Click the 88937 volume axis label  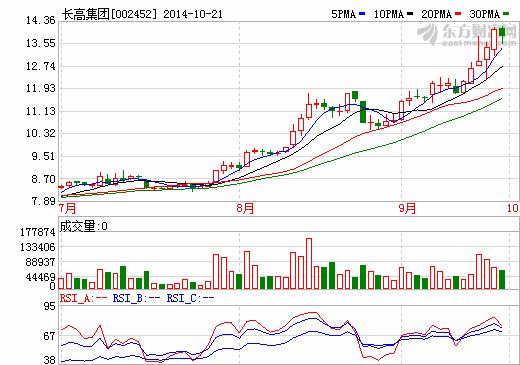[40, 263]
